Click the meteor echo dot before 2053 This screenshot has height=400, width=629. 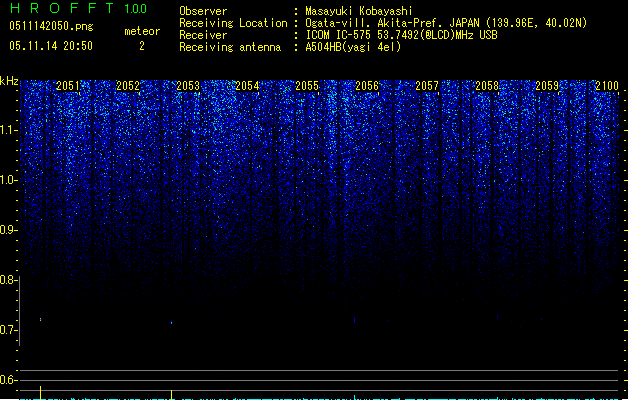172,323
